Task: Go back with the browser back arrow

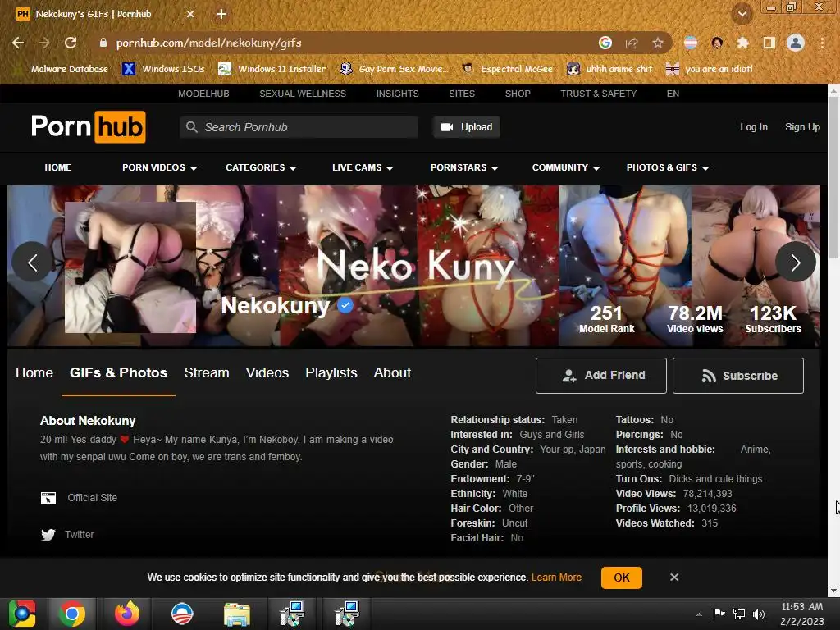Action: 18,43
